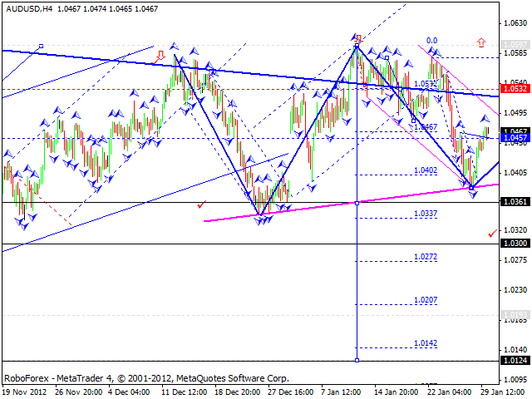Click the Fibonacci 1.0467 level label

pyautogui.click(x=426, y=127)
